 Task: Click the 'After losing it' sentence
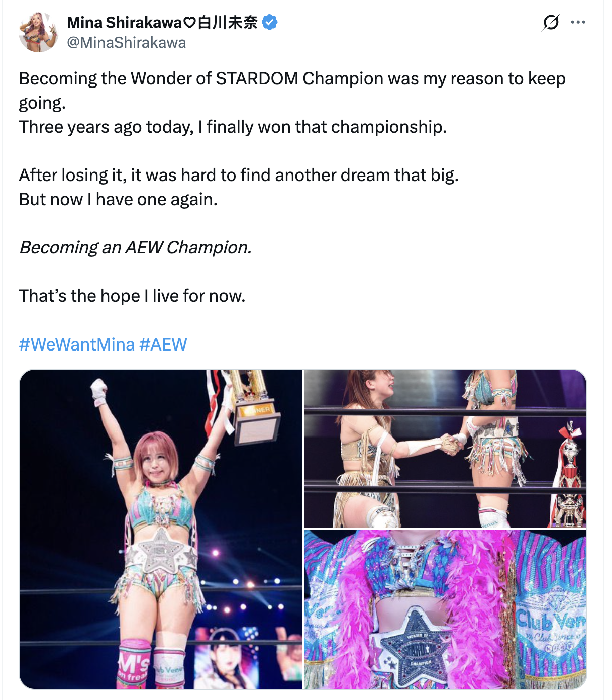tap(239, 176)
